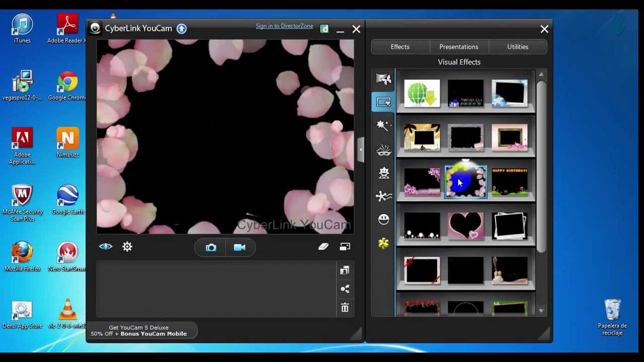This screenshot has height=362, width=644.
Task: Open Papelera de reciclaje recycle bin
Action: click(x=612, y=317)
